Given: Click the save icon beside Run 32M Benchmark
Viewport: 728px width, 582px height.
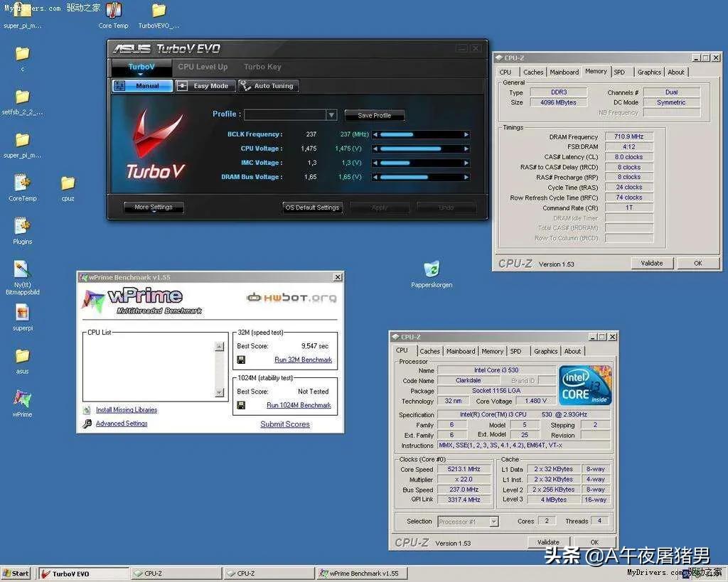Looking at the screenshot, I should pyautogui.click(x=242, y=360).
